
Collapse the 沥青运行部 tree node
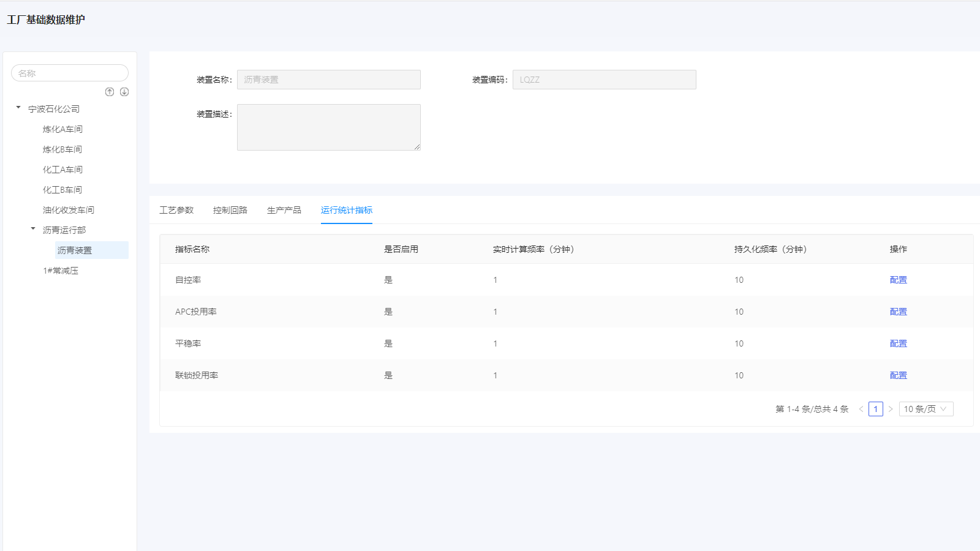coord(33,229)
